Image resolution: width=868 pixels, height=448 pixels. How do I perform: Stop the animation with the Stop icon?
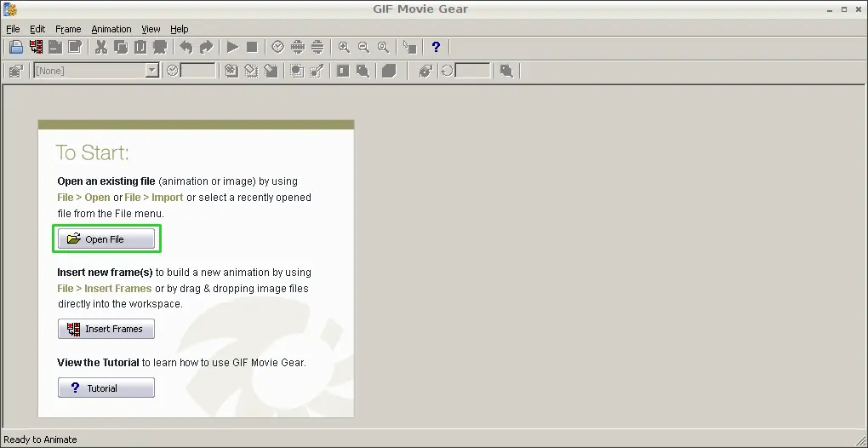tap(252, 47)
